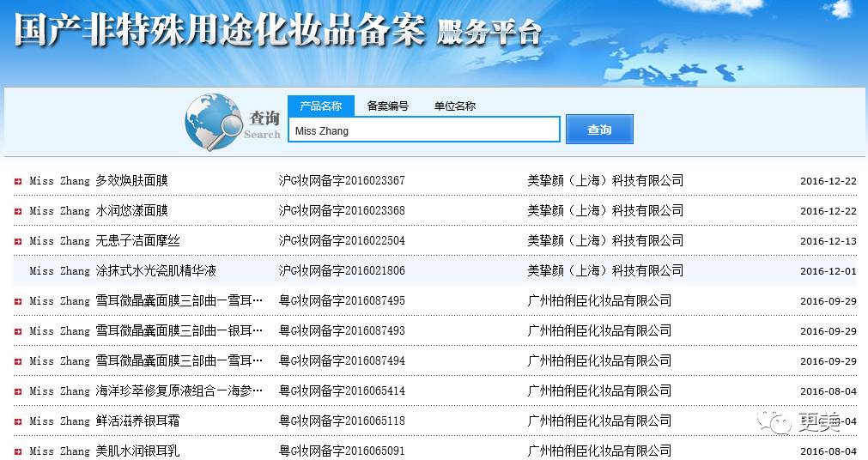The width and height of the screenshot is (868, 460).
Task: Click the blue 查询 search button
Action: [599, 130]
